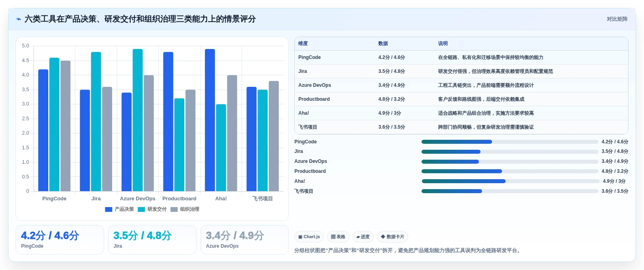Click the Jira progress bar

coord(510,152)
